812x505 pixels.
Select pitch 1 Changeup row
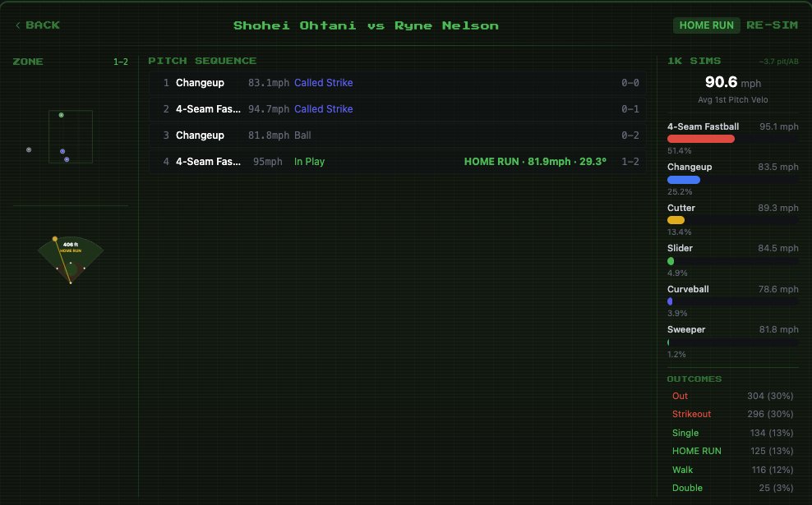pos(397,83)
